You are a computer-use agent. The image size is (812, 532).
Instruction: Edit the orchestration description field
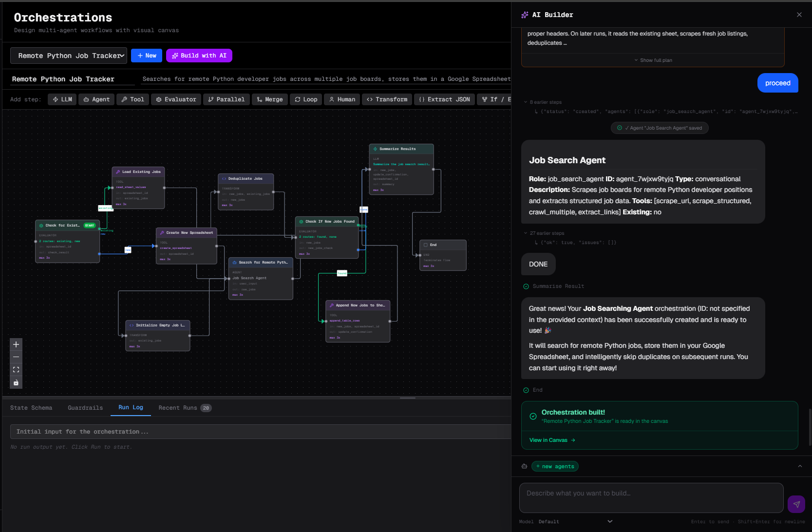coord(325,79)
